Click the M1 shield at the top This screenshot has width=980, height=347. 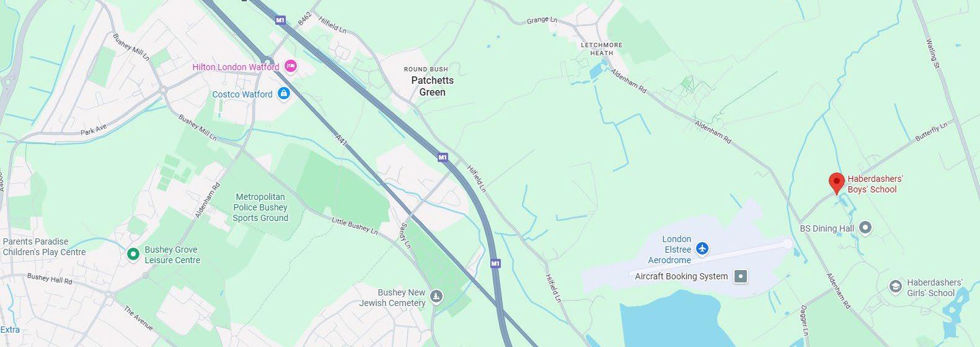[x=280, y=20]
